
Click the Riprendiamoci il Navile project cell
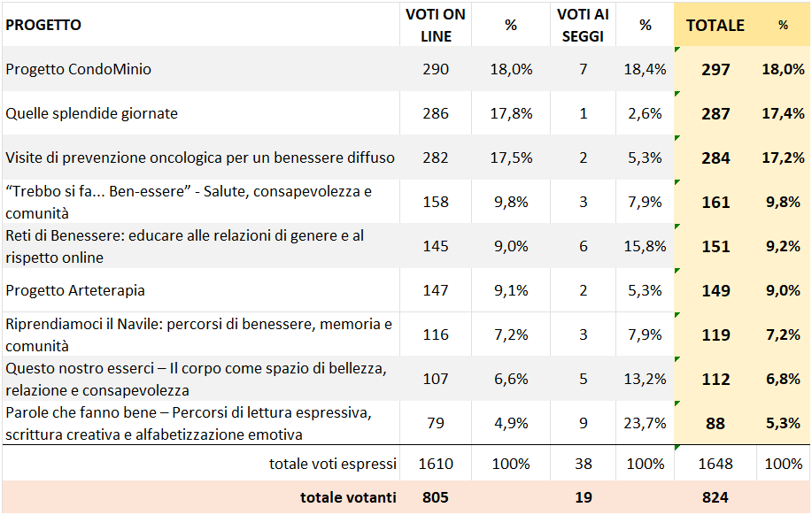[x=198, y=334]
